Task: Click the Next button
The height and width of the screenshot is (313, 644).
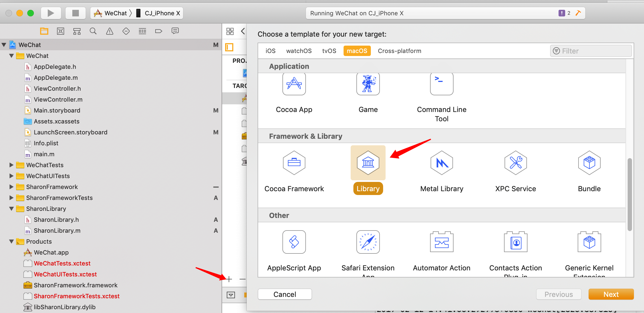Action: tap(611, 294)
